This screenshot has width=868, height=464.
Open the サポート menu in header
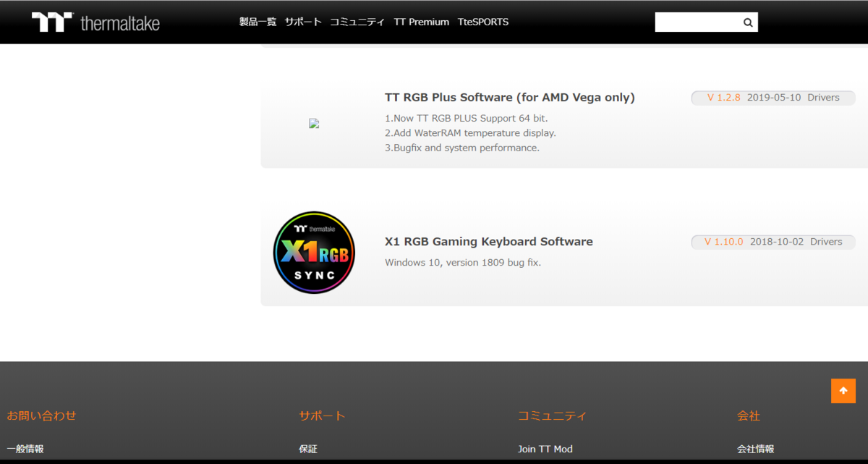click(303, 22)
